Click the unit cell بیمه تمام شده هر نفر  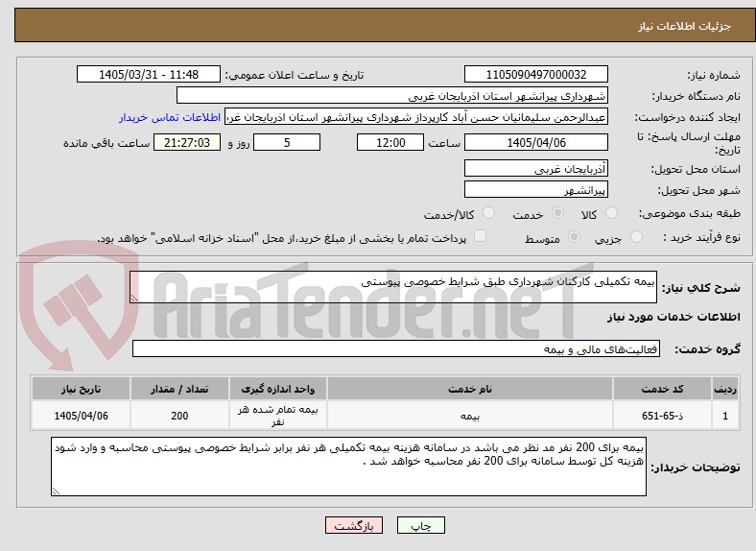(278, 416)
